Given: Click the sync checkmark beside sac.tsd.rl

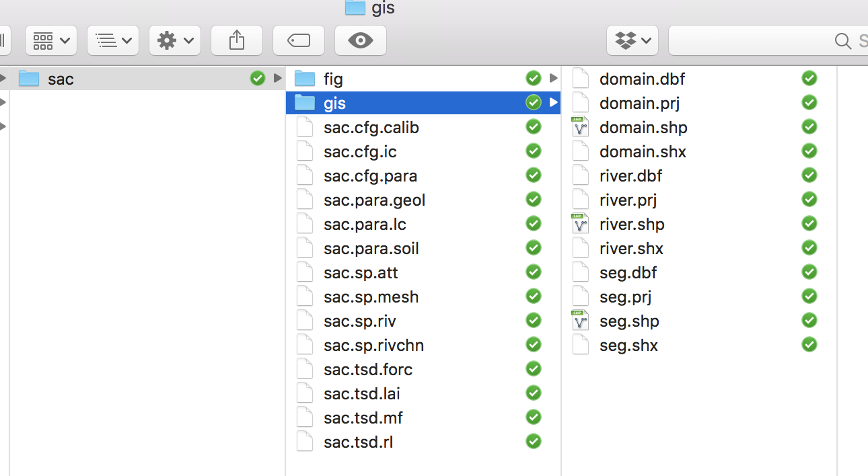Looking at the screenshot, I should point(534,442).
